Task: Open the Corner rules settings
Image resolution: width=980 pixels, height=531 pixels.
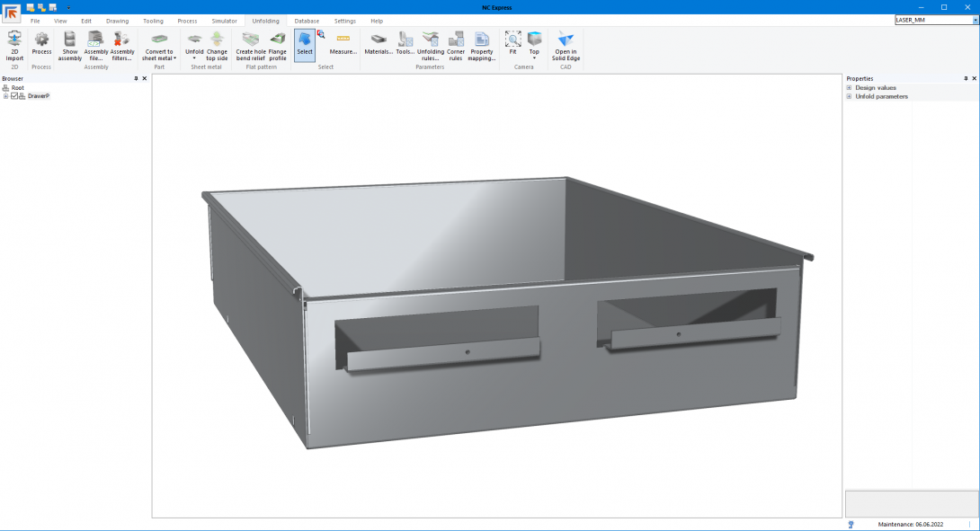Action: point(456,43)
